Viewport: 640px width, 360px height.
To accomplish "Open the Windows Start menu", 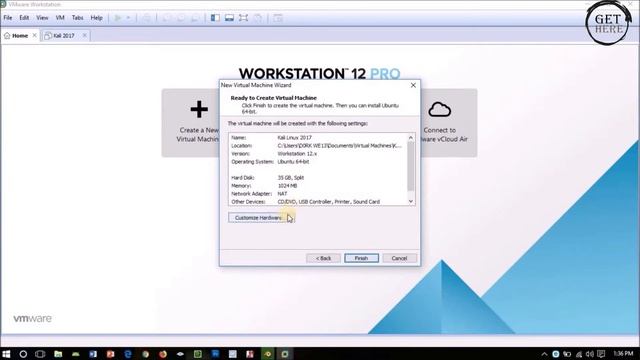I will coord(6,354).
